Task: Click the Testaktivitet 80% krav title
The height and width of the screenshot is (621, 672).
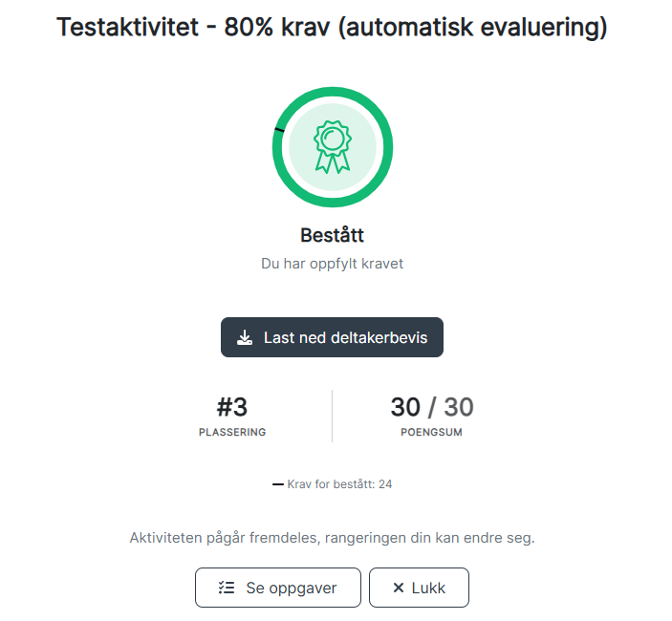Action: 332,27
